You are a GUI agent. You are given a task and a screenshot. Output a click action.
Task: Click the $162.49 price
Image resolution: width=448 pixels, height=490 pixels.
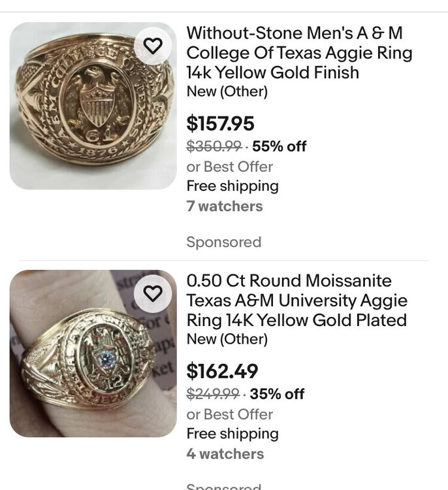tap(222, 371)
